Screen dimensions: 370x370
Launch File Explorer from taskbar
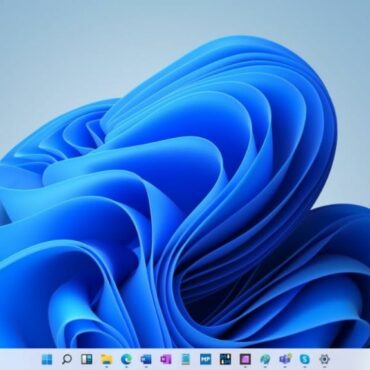(106, 359)
